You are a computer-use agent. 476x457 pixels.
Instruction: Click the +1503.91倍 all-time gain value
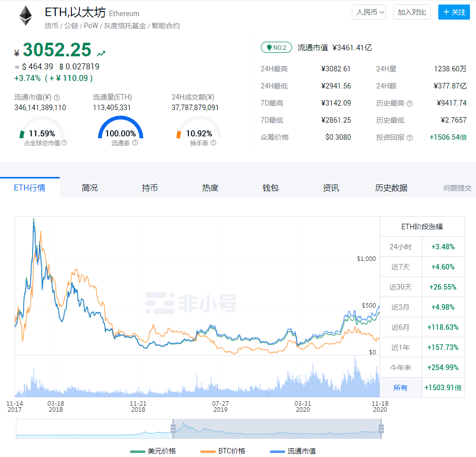click(443, 388)
